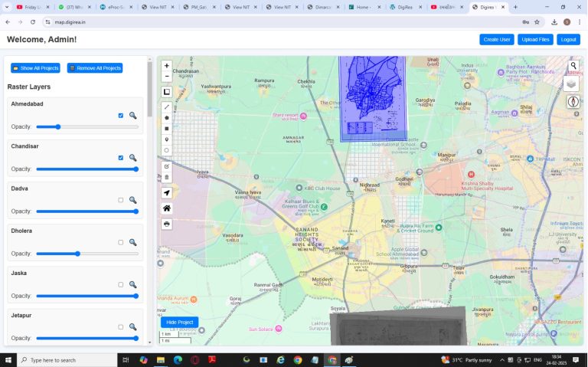Uncheck the Ahmedabad layer checkbox
This screenshot has height=367, width=588.
(120, 116)
